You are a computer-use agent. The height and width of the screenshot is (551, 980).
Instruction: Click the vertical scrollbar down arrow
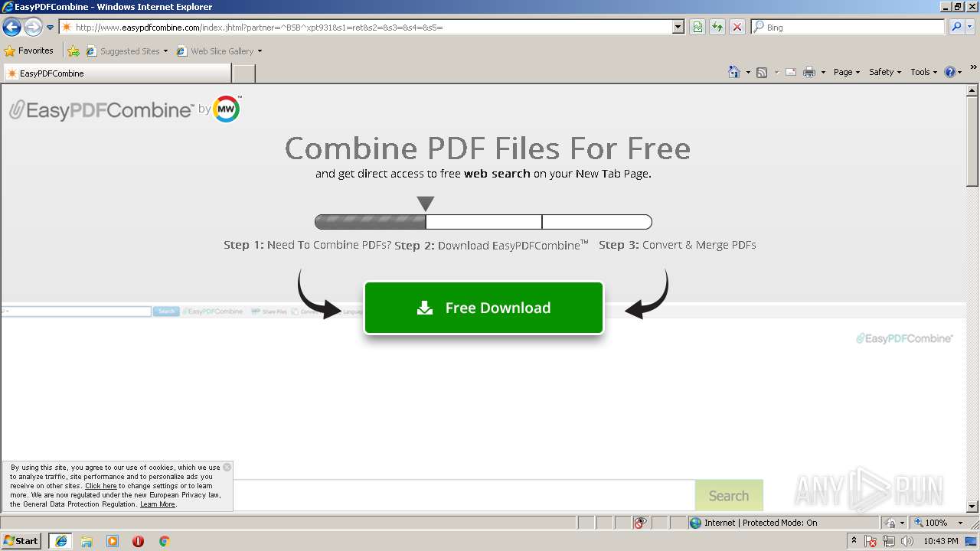pyautogui.click(x=972, y=507)
